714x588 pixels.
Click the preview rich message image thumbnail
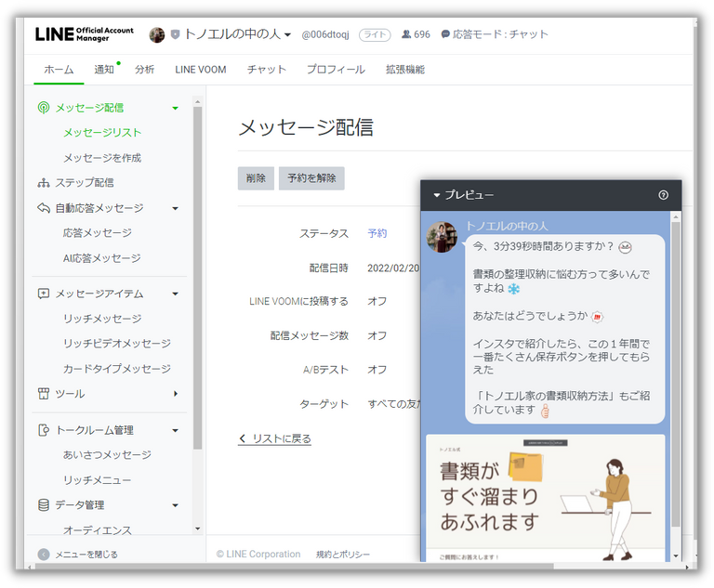[545, 492]
